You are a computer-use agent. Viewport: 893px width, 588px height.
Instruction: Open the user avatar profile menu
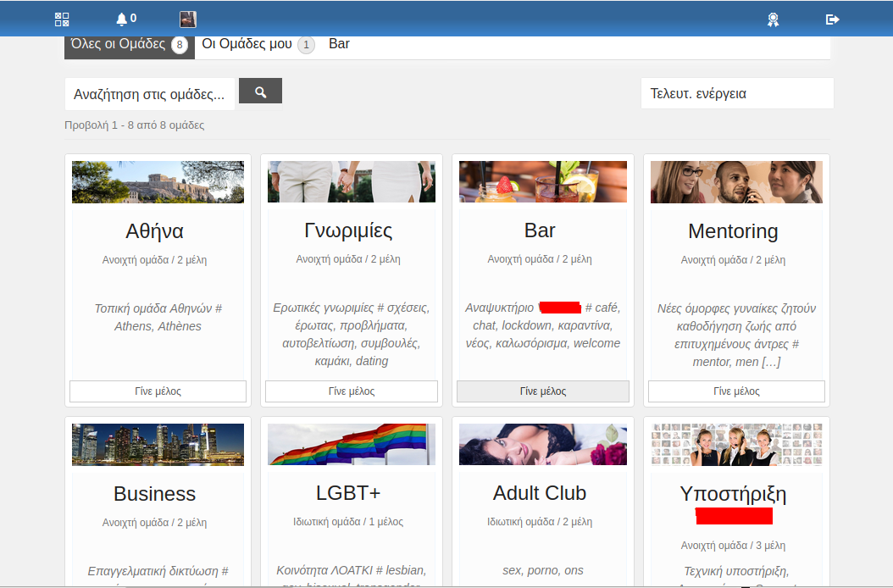click(x=188, y=19)
